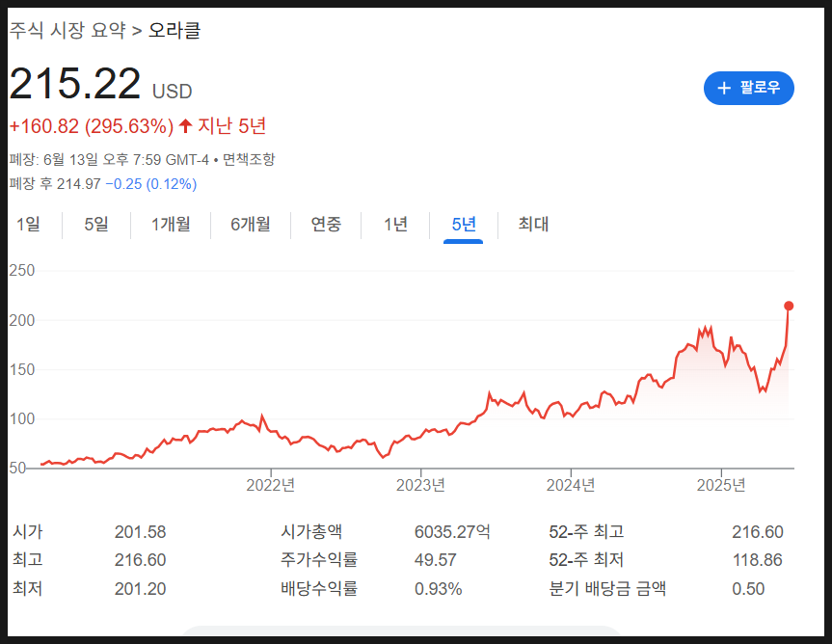
Task: Click the red endpoint dot on chart
Action: pyautogui.click(x=789, y=306)
